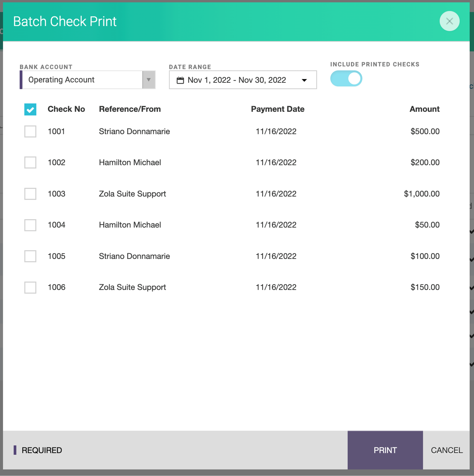Uncheck the select-all header checkbox

30,109
